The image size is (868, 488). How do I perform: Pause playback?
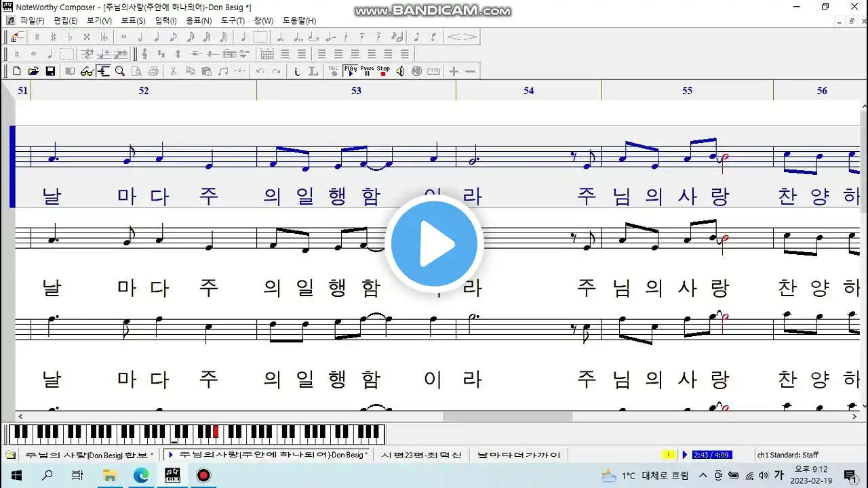(367, 71)
